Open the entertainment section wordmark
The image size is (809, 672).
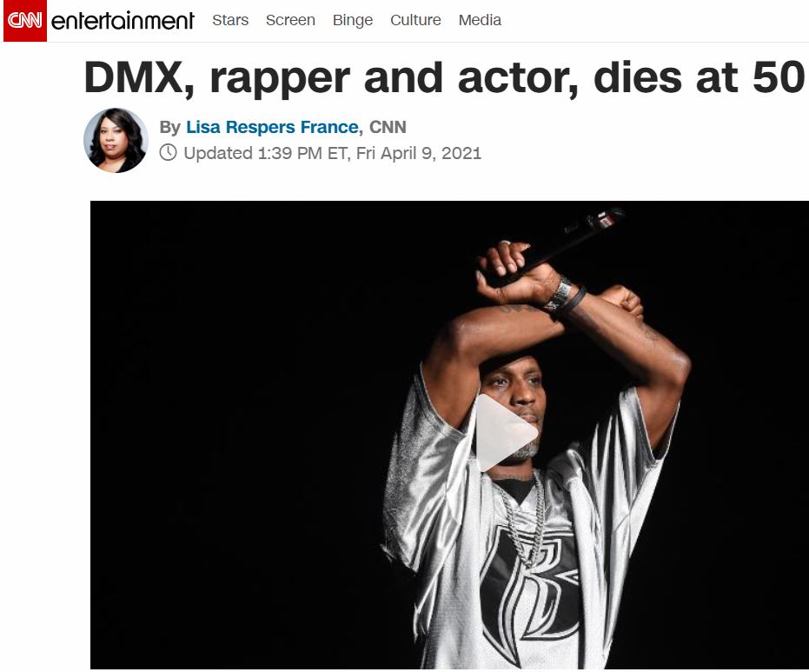click(123, 21)
